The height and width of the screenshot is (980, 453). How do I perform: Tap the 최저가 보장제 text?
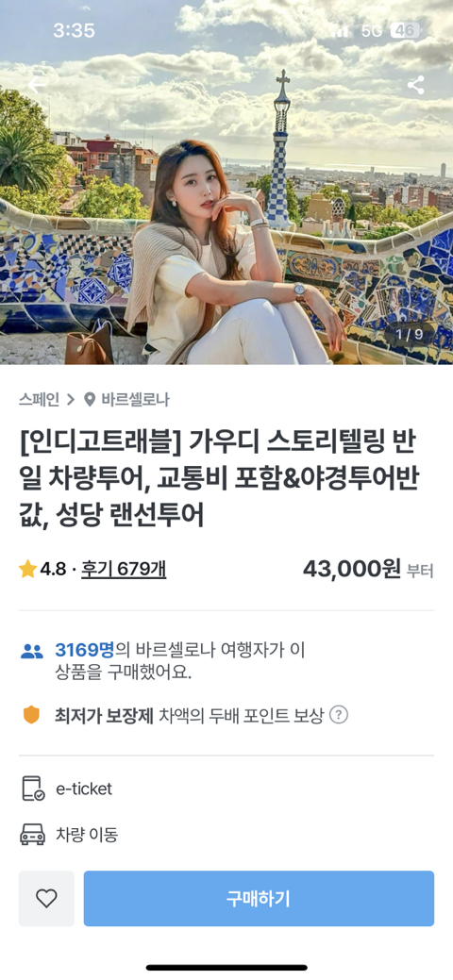point(104,715)
